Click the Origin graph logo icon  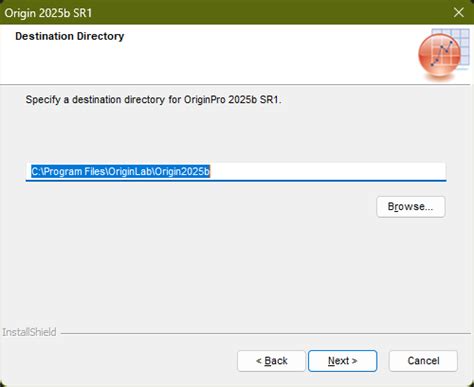(444, 54)
